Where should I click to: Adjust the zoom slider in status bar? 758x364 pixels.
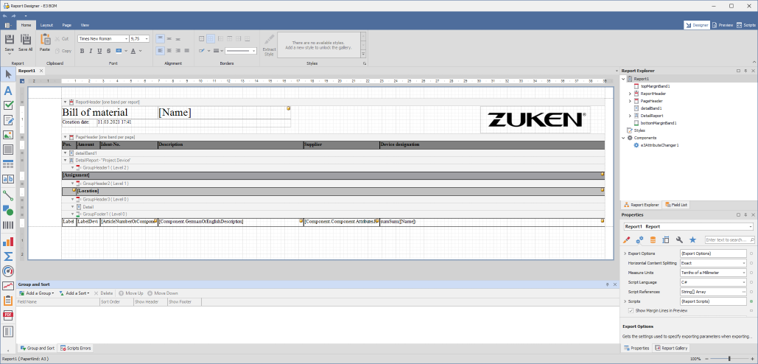tap(729, 359)
